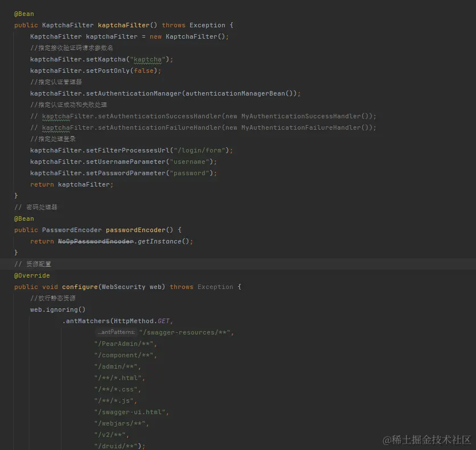Click the "/swagger-ui.html" string
476x450 pixels.
pyautogui.click(x=130, y=412)
